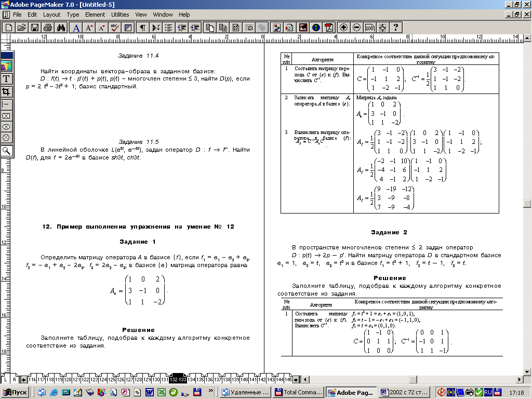
Task: Run the ABC spelling check icon
Action: click(x=115, y=28)
